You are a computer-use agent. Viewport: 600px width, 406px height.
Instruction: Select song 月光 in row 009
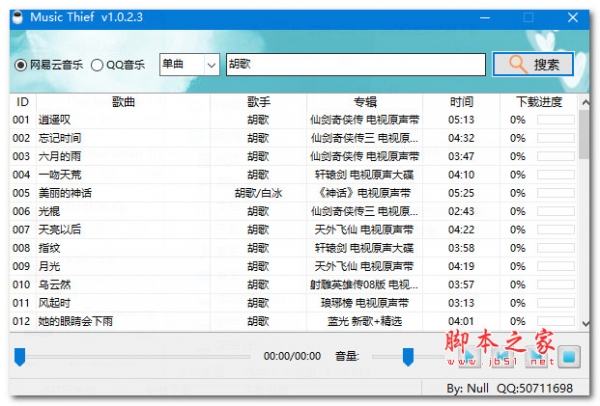[x=49, y=266]
